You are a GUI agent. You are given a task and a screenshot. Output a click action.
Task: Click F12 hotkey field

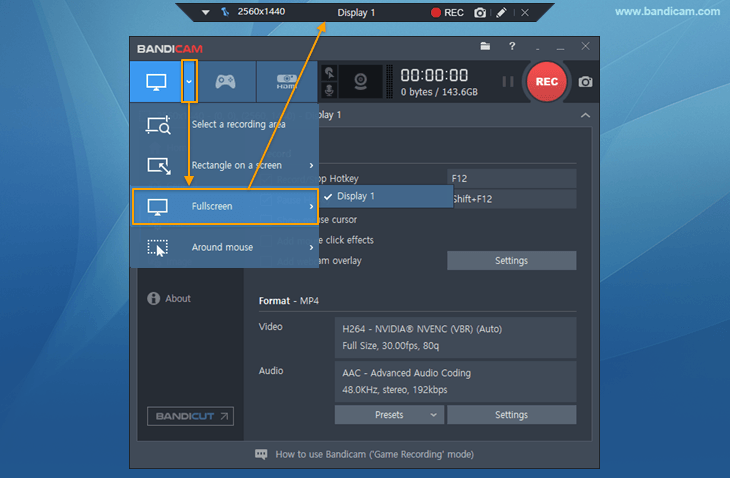tap(511, 178)
